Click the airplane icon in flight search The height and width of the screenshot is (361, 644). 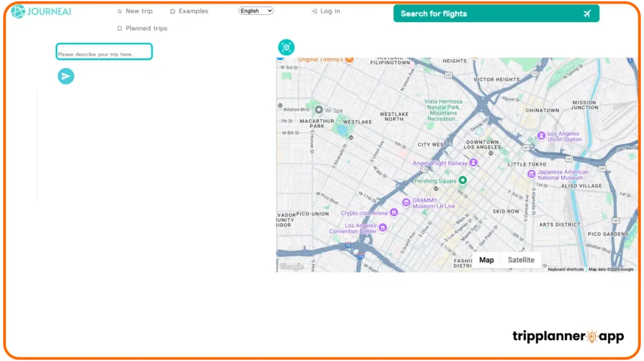point(587,14)
